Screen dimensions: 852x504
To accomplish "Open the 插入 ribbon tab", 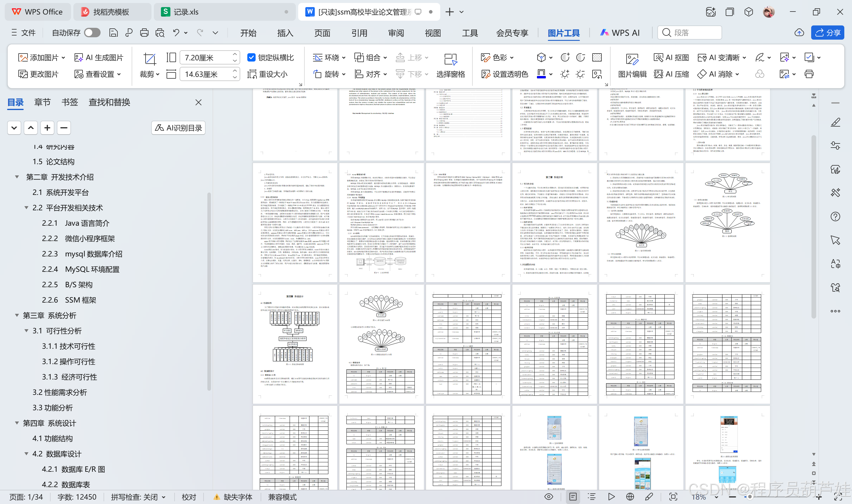I will click(285, 33).
